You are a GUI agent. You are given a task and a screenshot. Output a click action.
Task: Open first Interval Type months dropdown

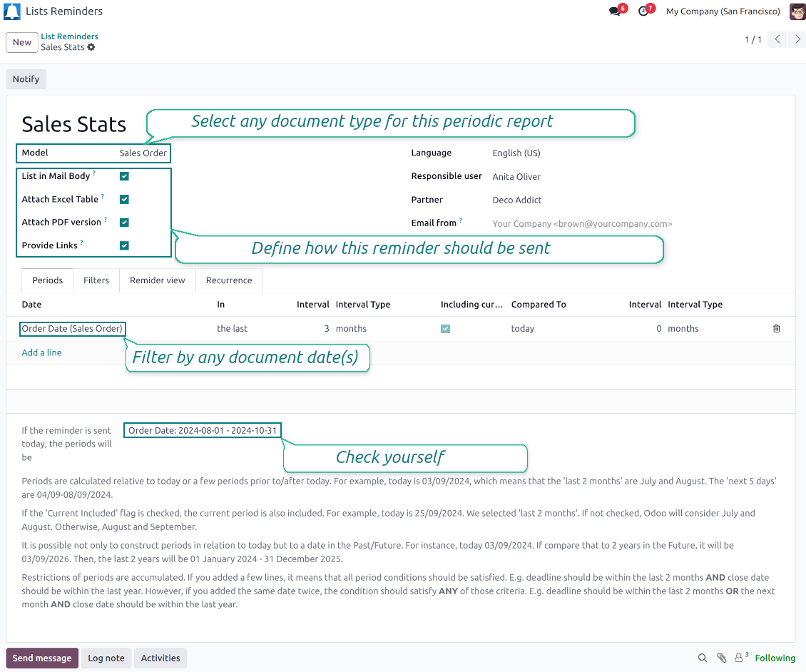351,329
